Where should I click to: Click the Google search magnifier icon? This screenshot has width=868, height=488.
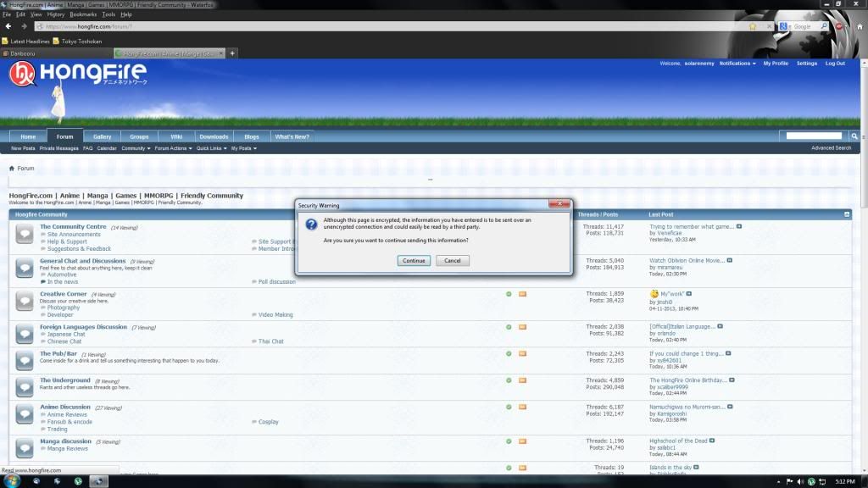pyautogui.click(x=824, y=26)
